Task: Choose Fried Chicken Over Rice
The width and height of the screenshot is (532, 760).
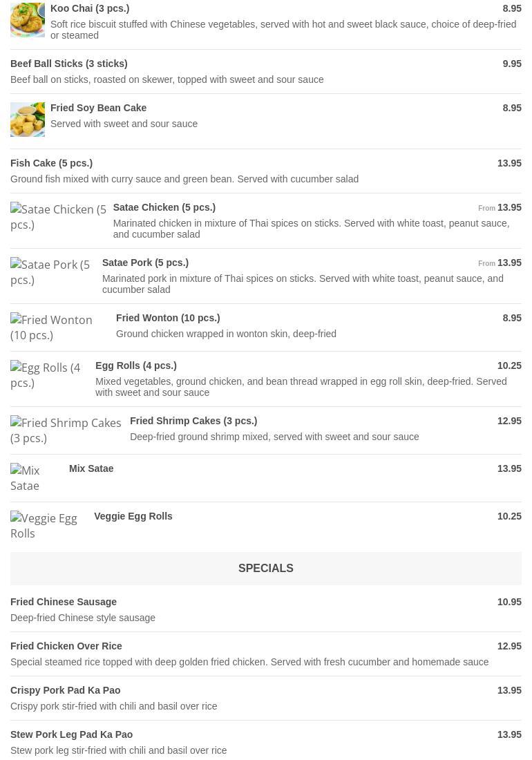Action: coord(66,646)
